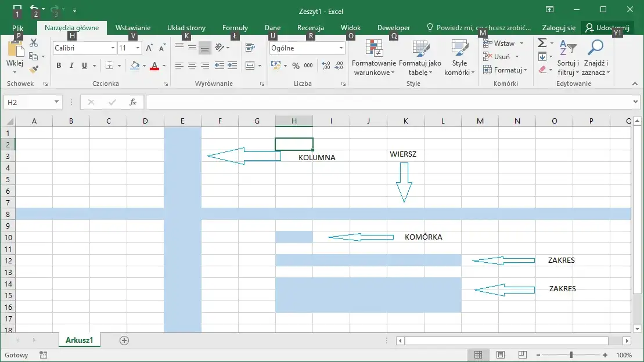644x362 pixels.
Task: Switch to the Wstawianie tab
Action: 133,28
